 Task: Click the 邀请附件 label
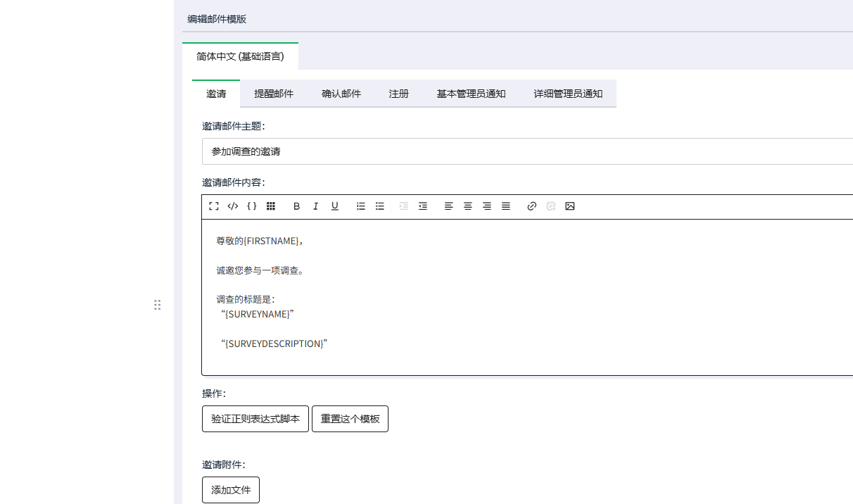coord(224,465)
